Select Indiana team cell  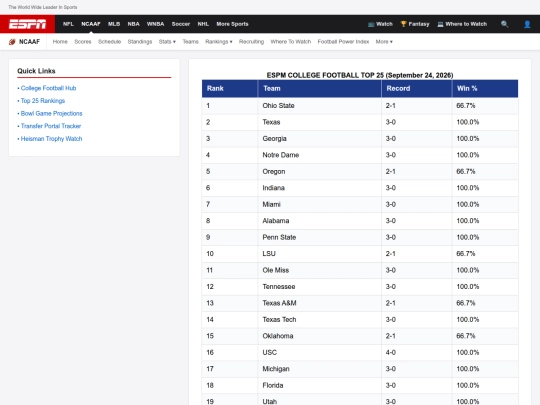pos(319,188)
